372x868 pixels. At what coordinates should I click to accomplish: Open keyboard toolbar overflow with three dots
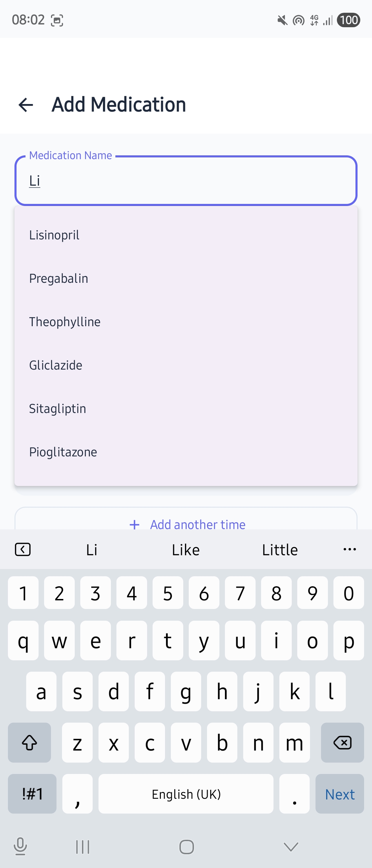349,549
